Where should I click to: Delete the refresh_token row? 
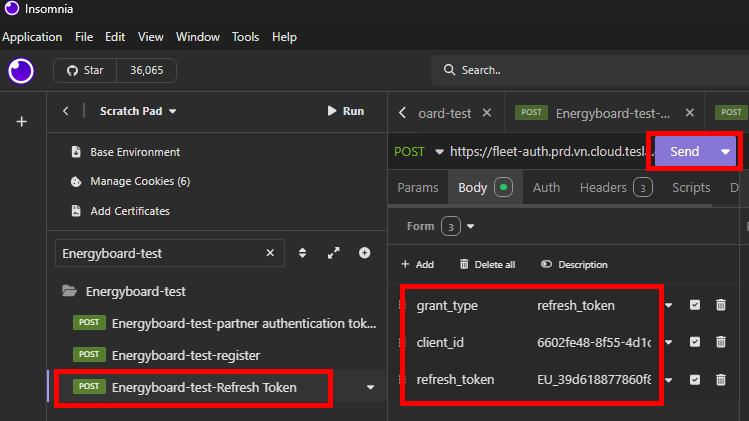721,380
